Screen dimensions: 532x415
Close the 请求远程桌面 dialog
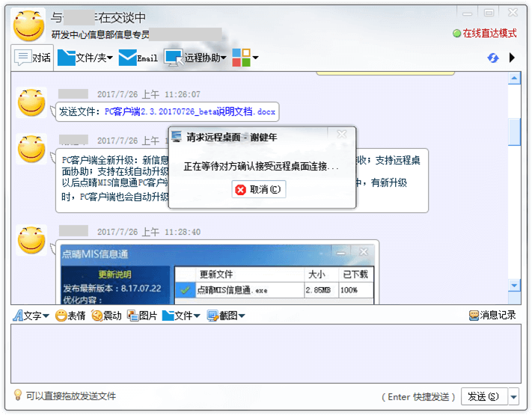(x=341, y=135)
